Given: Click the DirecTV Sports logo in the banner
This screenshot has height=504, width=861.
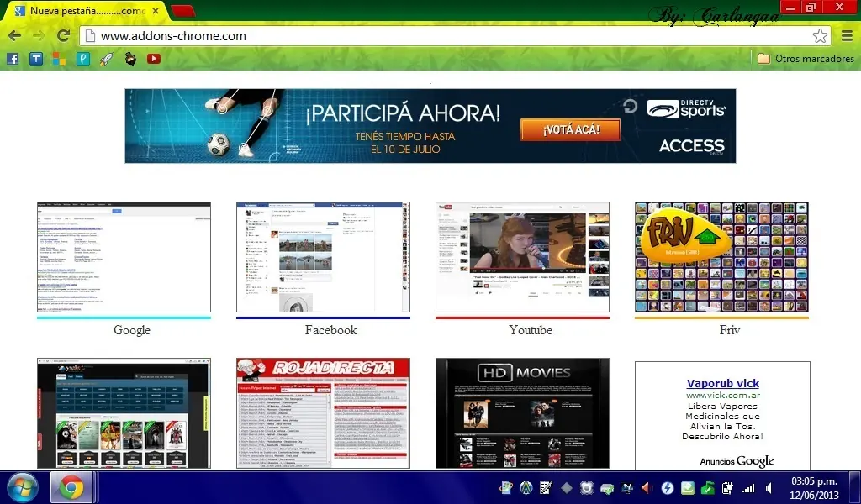Looking at the screenshot, I should [686, 108].
